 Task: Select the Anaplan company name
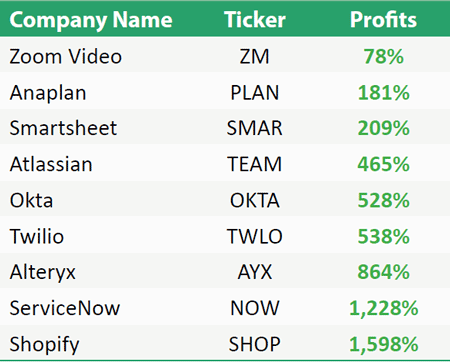point(48,93)
